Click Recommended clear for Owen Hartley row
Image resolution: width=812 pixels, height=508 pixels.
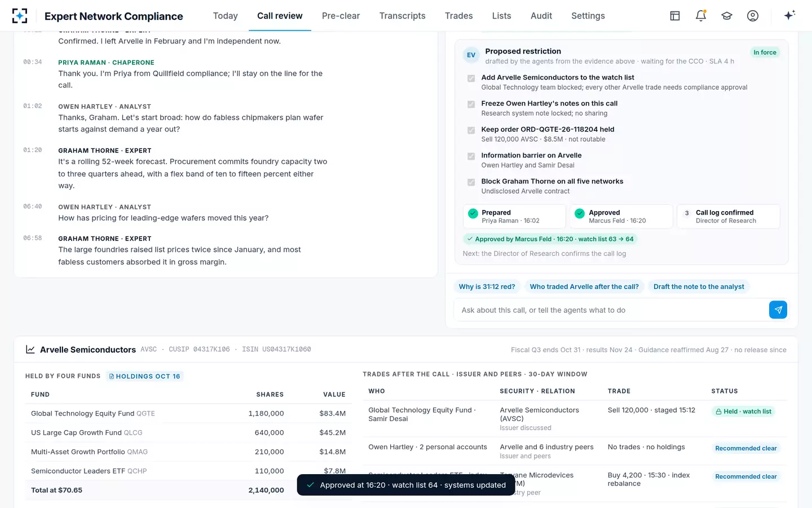tap(746, 448)
